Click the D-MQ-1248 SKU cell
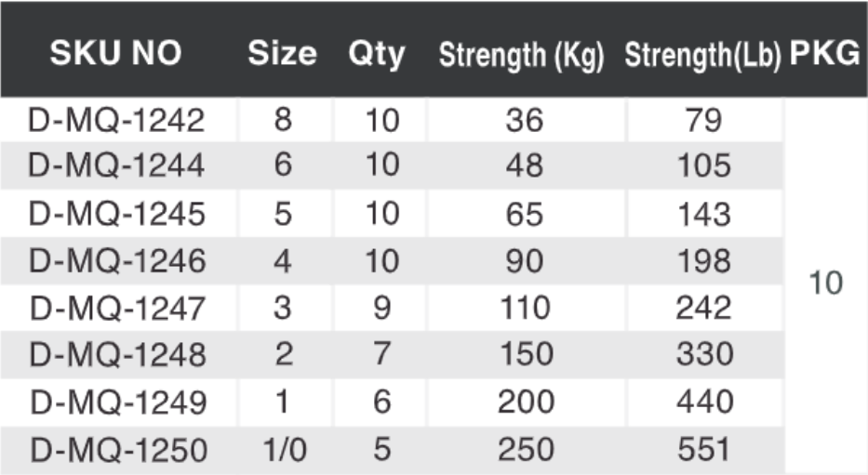 click(117, 355)
